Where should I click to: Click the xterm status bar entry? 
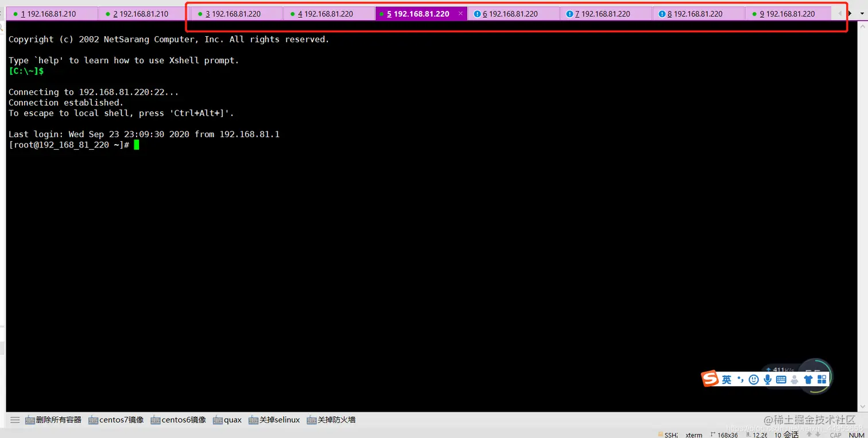point(693,435)
